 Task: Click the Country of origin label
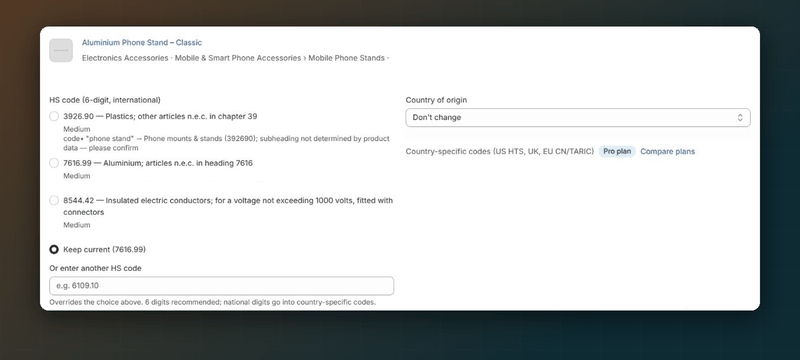(436, 100)
